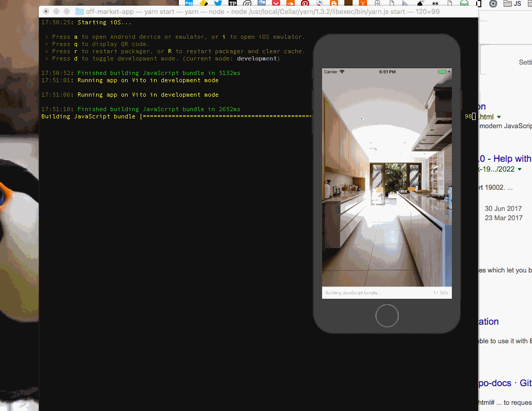Click the 17:51:06 'Running app on Vito' line

[130, 95]
